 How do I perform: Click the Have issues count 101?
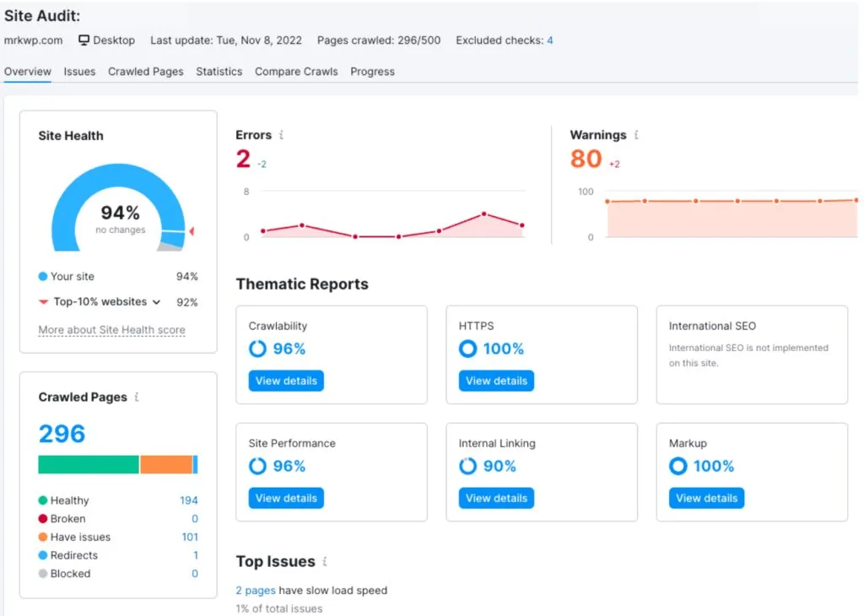click(190, 537)
